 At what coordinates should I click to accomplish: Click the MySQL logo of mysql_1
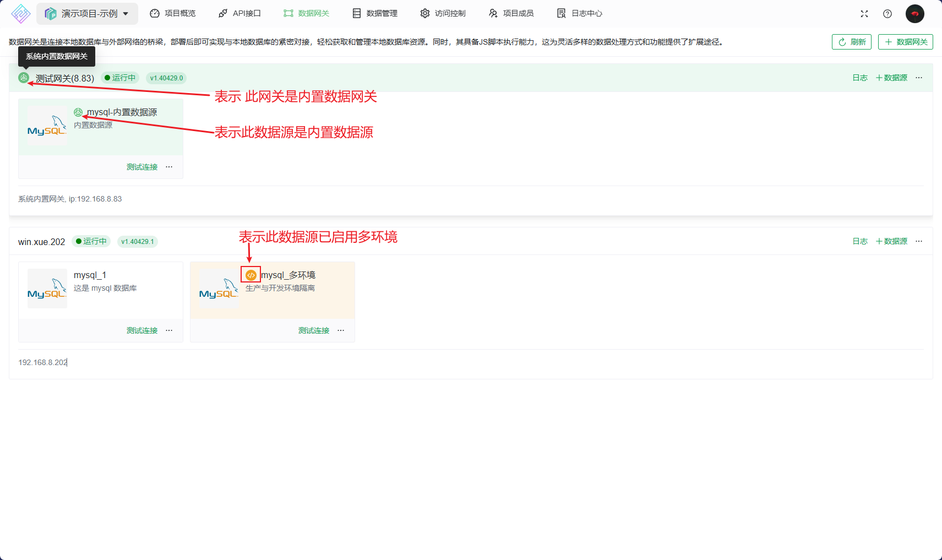pyautogui.click(x=47, y=289)
